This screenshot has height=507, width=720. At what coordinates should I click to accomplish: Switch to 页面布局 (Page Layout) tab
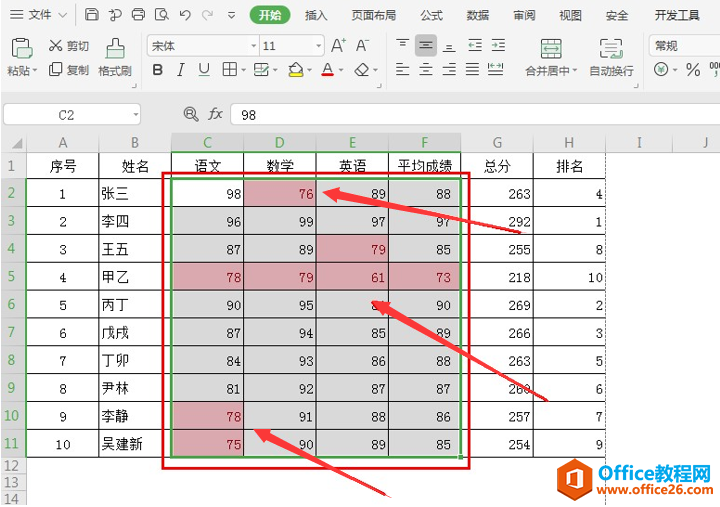[x=373, y=15]
